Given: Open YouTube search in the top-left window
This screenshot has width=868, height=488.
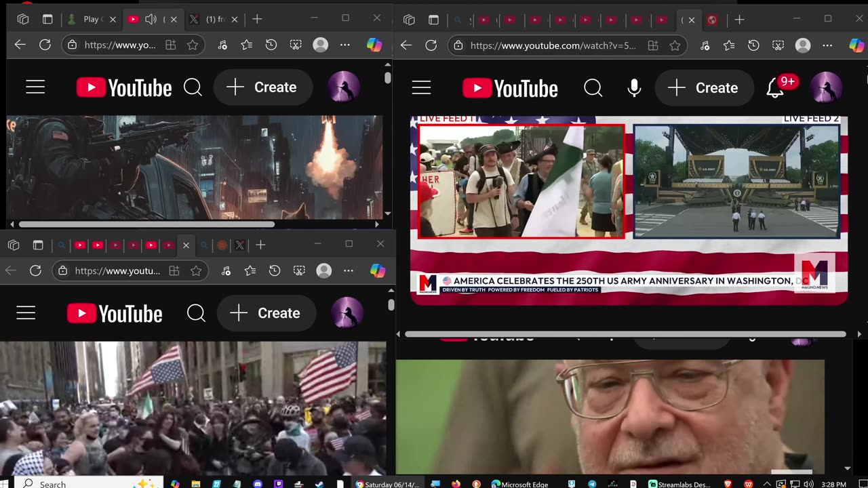Looking at the screenshot, I should pyautogui.click(x=193, y=87).
